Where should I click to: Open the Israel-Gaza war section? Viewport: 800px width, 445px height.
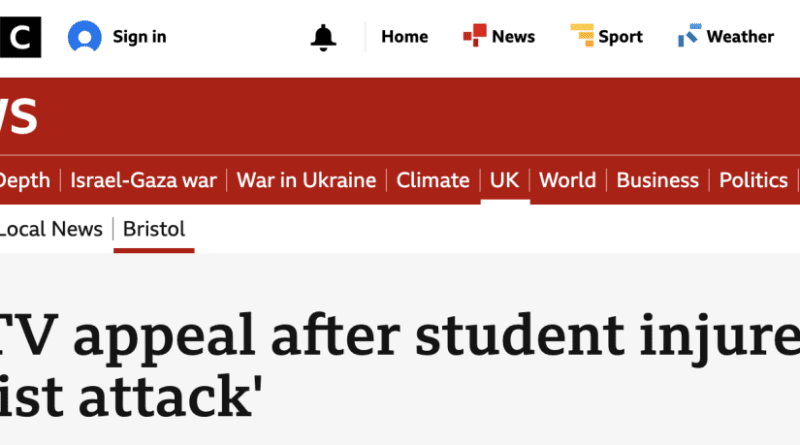(143, 180)
